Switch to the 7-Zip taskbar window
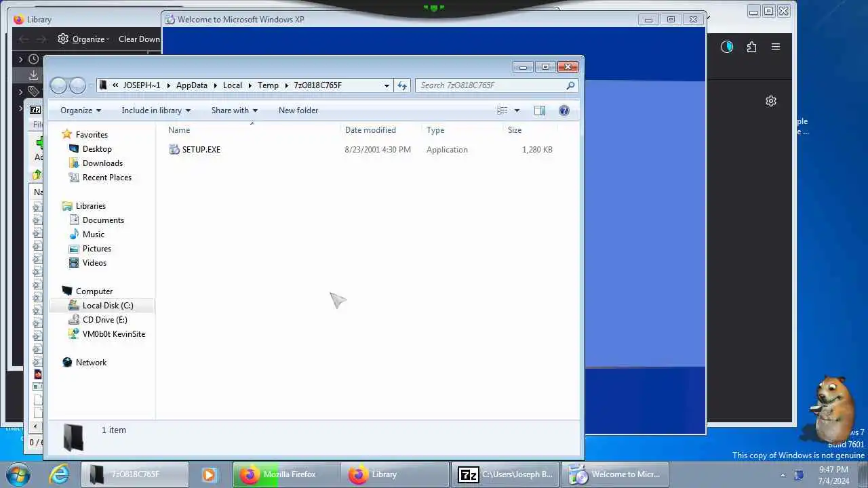This screenshot has height=488, width=868. point(506,474)
